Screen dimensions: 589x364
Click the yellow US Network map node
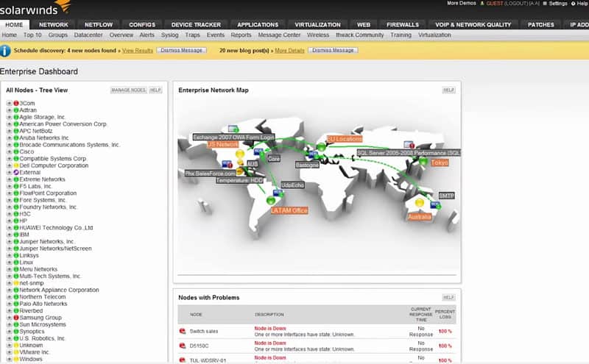[240, 154]
